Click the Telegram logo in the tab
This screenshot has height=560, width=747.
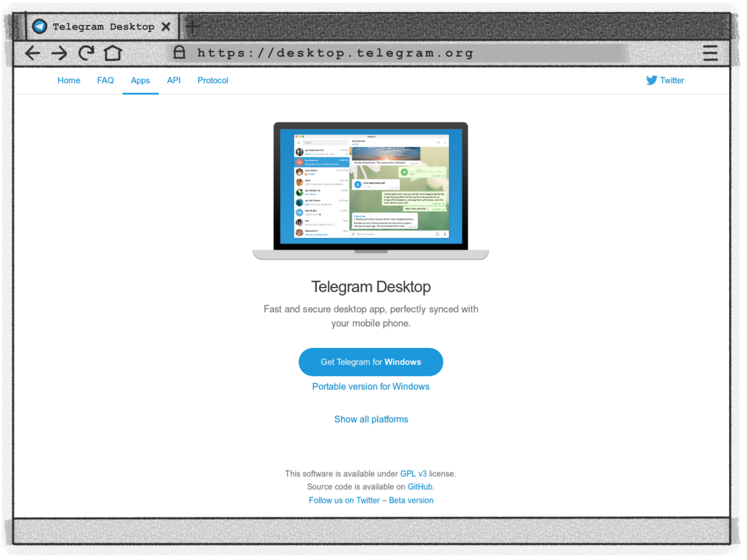point(40,26)
